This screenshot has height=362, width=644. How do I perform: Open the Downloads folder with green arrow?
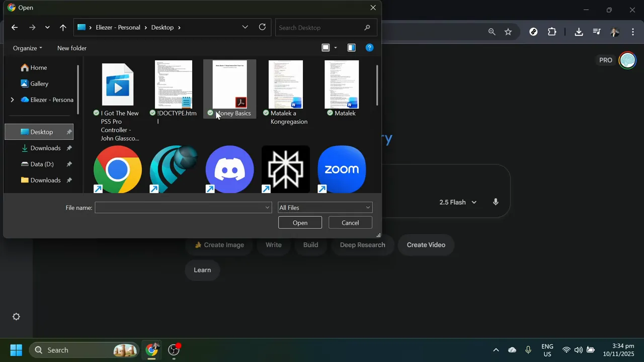point(40,148)
